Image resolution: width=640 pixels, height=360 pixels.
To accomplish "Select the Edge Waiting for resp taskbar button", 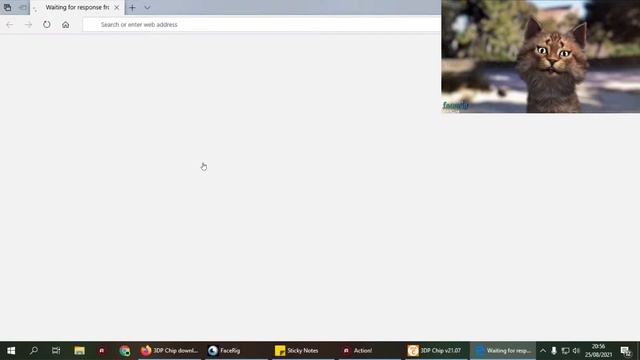I will coord(503,351).
